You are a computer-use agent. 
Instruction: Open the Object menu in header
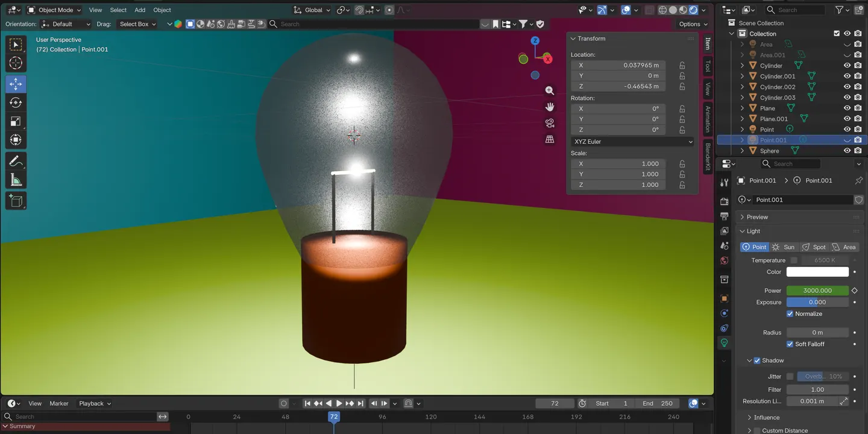coord(162,10)
